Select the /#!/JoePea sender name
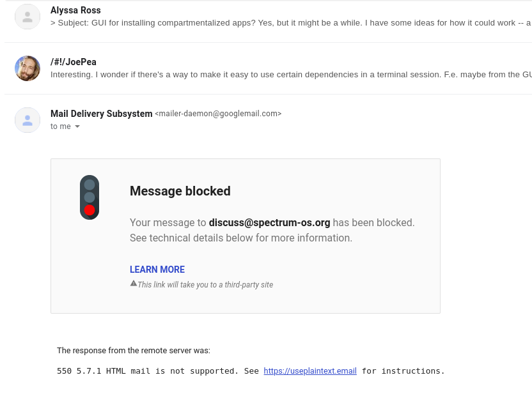The height and width of the screenshot is (405, 532). 74,62
